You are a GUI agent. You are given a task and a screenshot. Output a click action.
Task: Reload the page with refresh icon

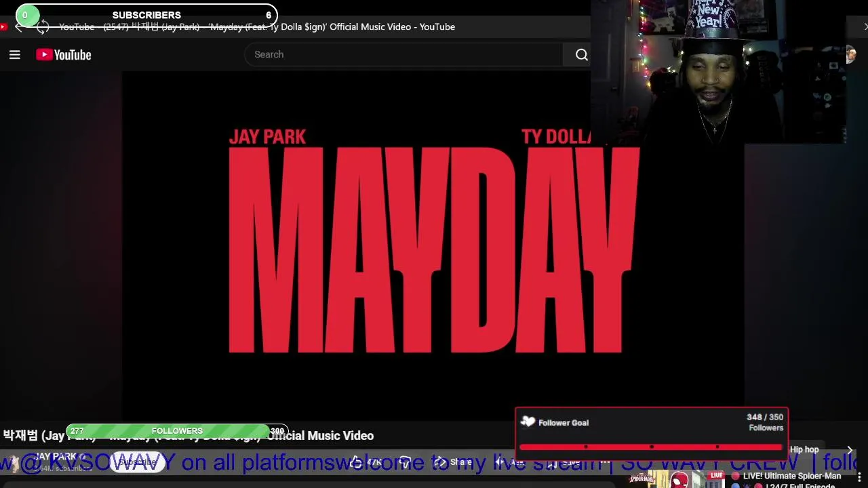(x=43, y=27)
